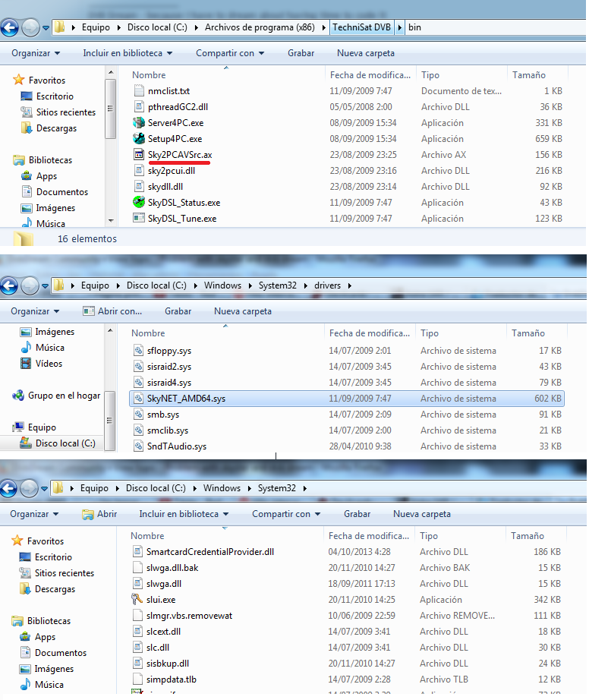
Task: Click the sfloppy.sys file icon
Action: point(138,351)
